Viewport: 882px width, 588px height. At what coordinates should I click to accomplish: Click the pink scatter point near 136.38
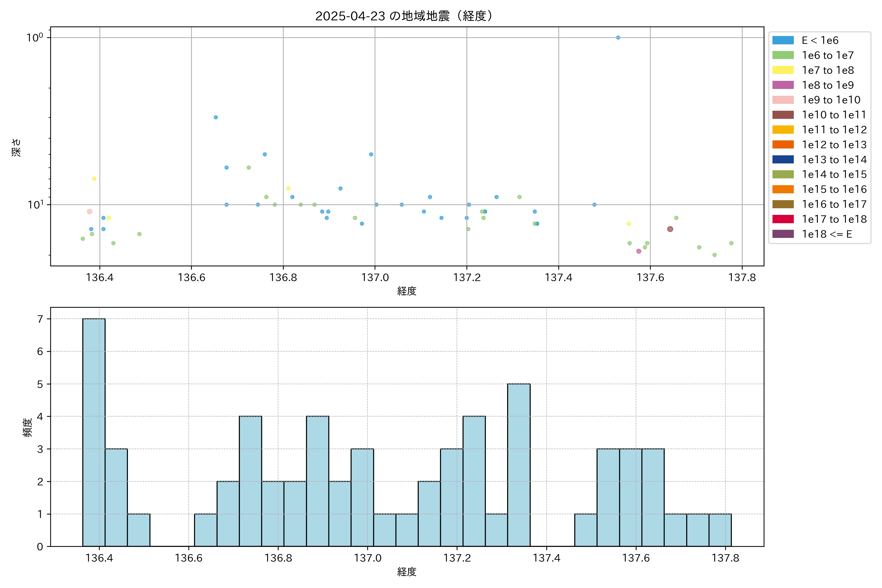click(90, 211)
